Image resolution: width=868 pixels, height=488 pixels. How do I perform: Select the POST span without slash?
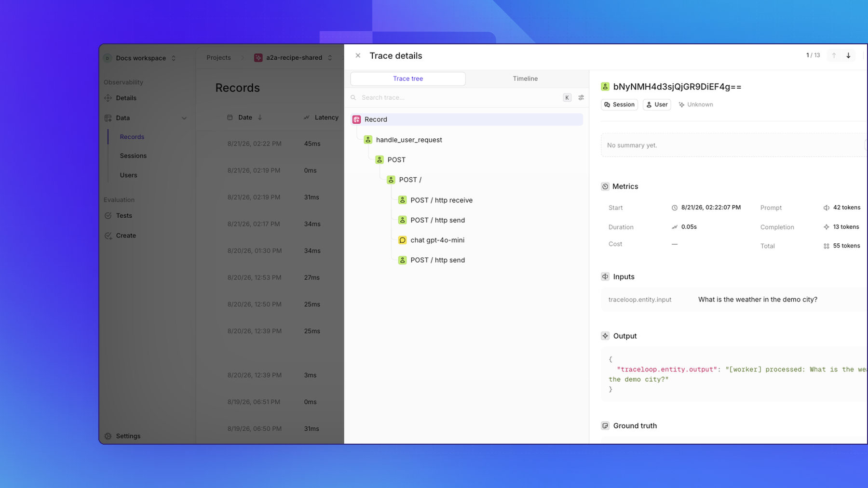[396, 159]
